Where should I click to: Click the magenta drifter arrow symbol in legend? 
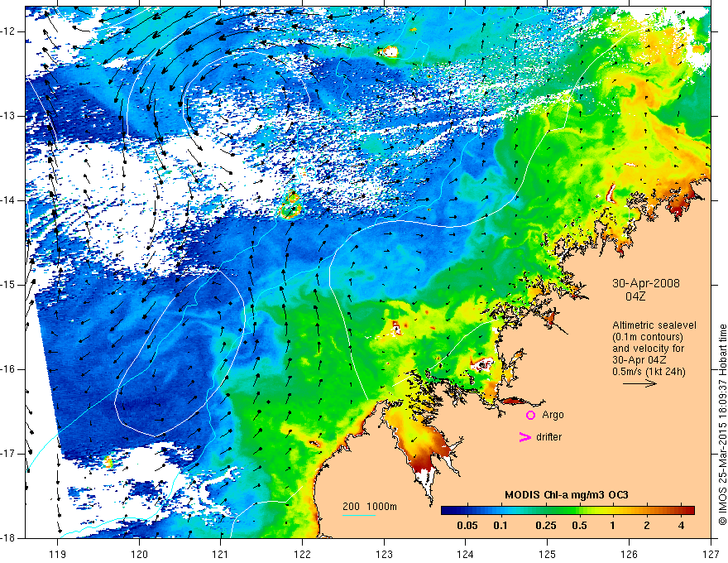click(525, 436)
